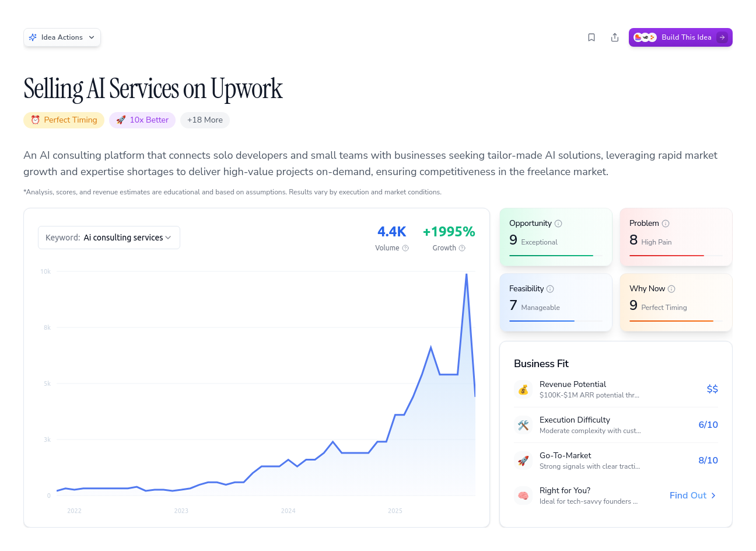Click help icon next to Volume
The height and width of the screenshot is (551, 756).
tap(405, 248)
